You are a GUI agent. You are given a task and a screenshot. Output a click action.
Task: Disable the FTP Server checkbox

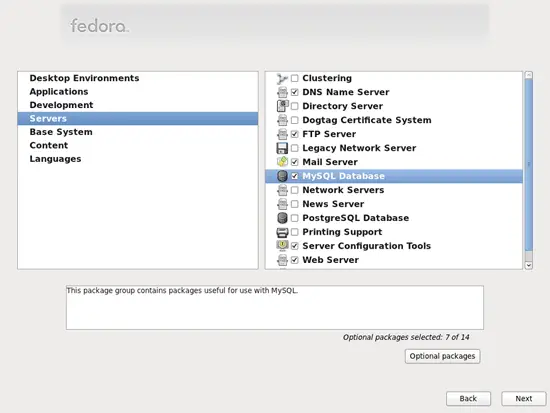pyautogui.click(x=295, y=134)
